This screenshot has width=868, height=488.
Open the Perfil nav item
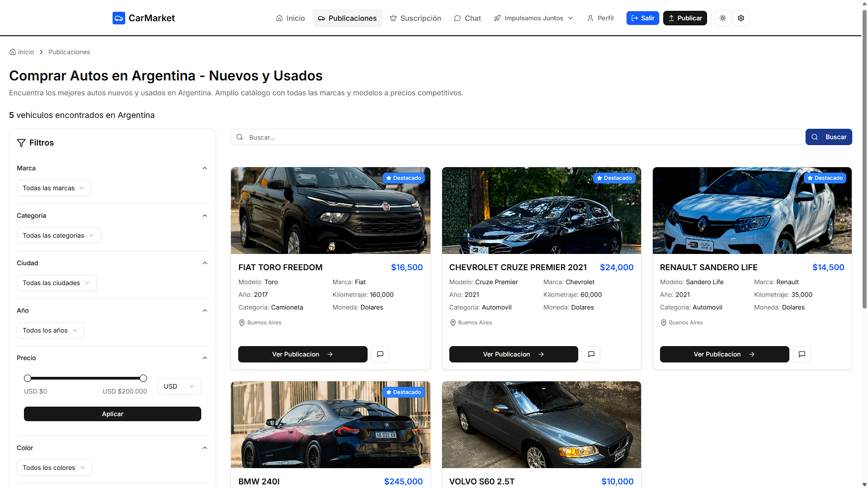coord(600,18)
